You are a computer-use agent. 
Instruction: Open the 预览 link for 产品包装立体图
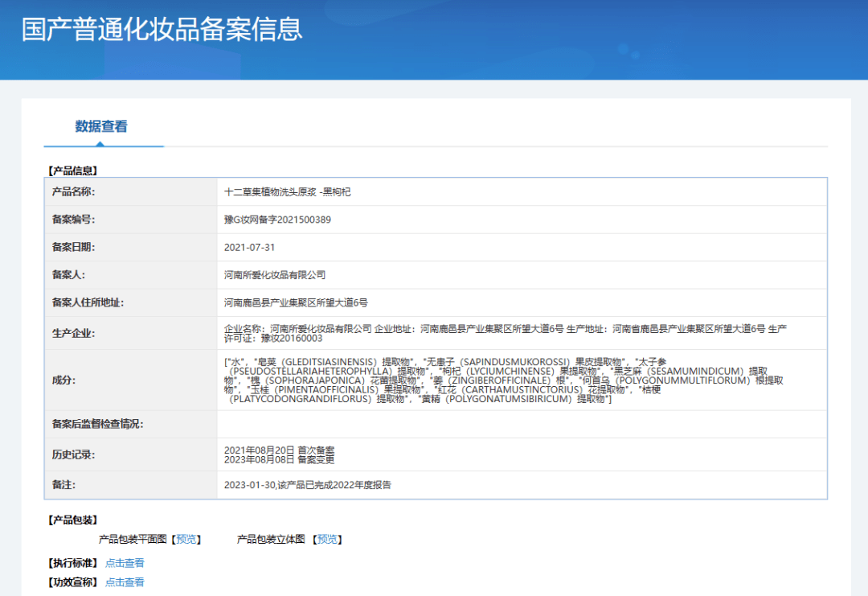tap(329, 539)
